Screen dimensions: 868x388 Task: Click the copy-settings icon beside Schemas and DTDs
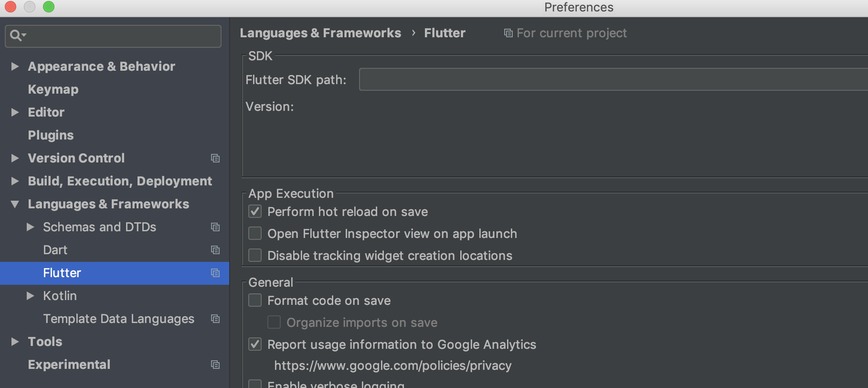pyautogui.click(x=215, y=227)
